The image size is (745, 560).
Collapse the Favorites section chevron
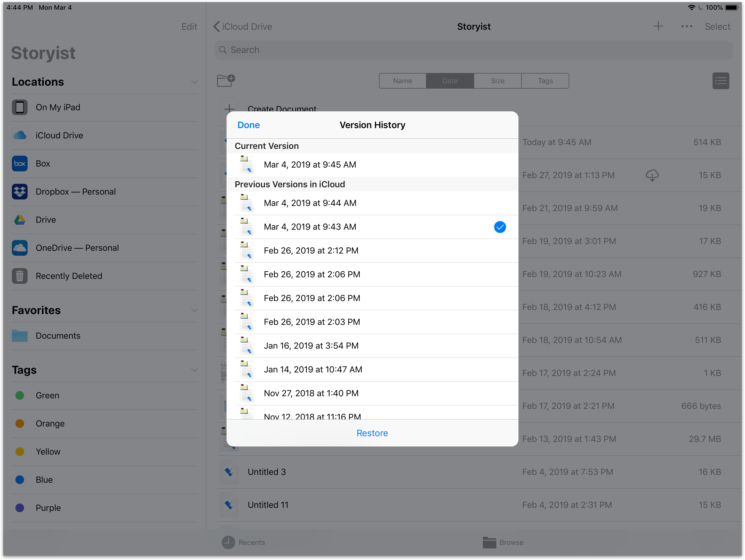click(x=194, y=310)
